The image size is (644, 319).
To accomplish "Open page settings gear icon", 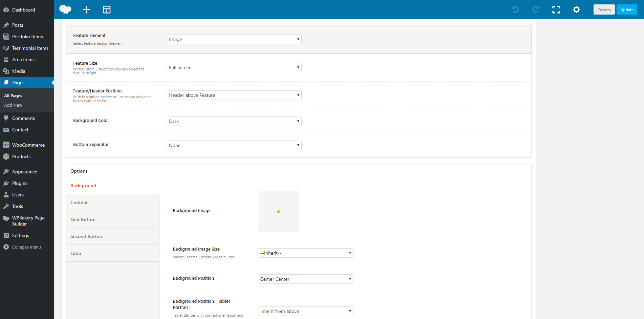I will [x=576, y=9].
